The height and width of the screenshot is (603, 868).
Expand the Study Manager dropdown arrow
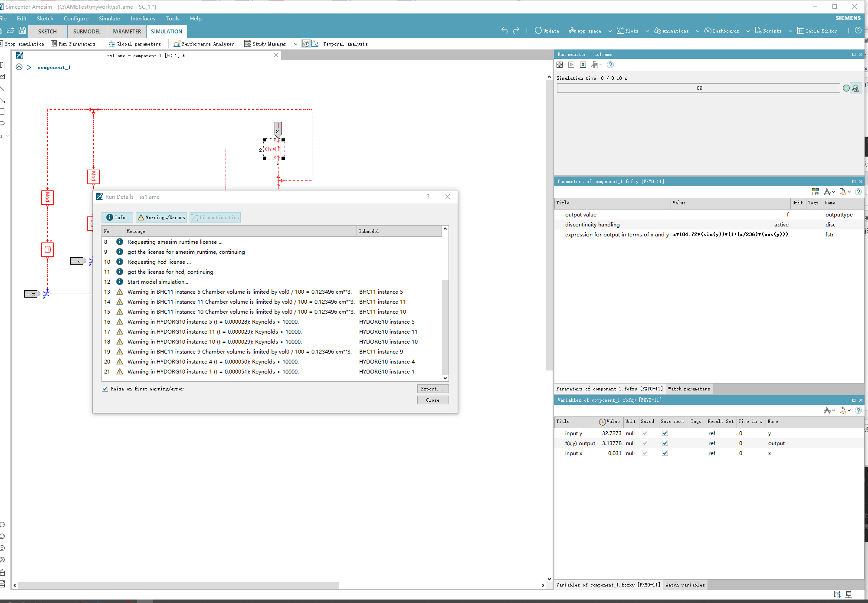(x=295, y=44)
